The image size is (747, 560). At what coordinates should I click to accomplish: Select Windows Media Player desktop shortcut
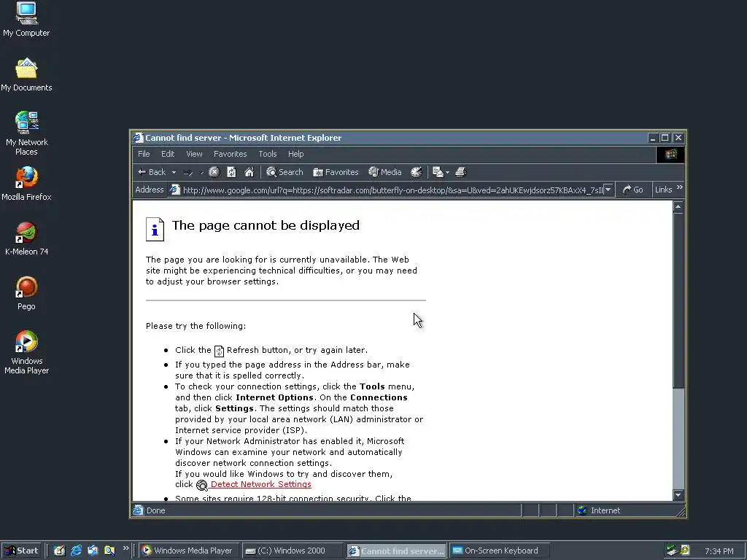pyautogui.click(x=26, y=353)
